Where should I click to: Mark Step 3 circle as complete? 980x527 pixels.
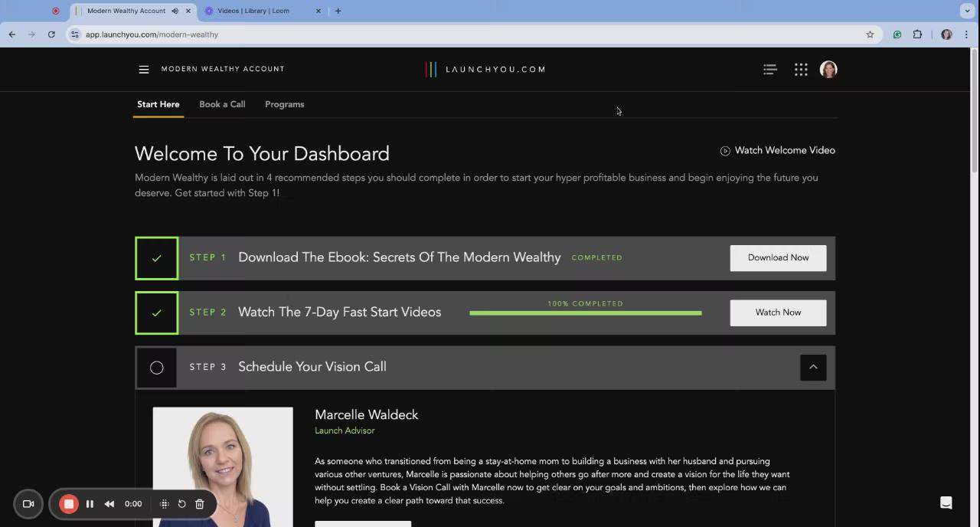[x=157, y=368]
